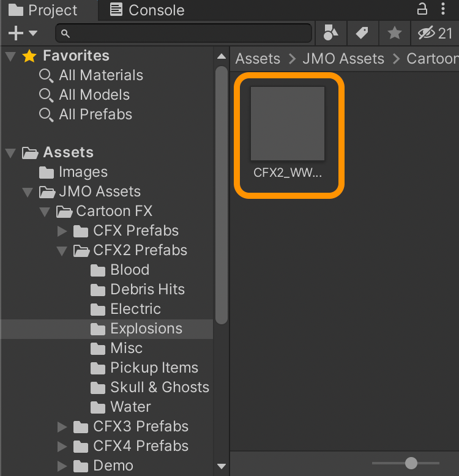Open the create dropdown arrow beside plus
This screenshot has height=476, width=459.
[33, 33]
